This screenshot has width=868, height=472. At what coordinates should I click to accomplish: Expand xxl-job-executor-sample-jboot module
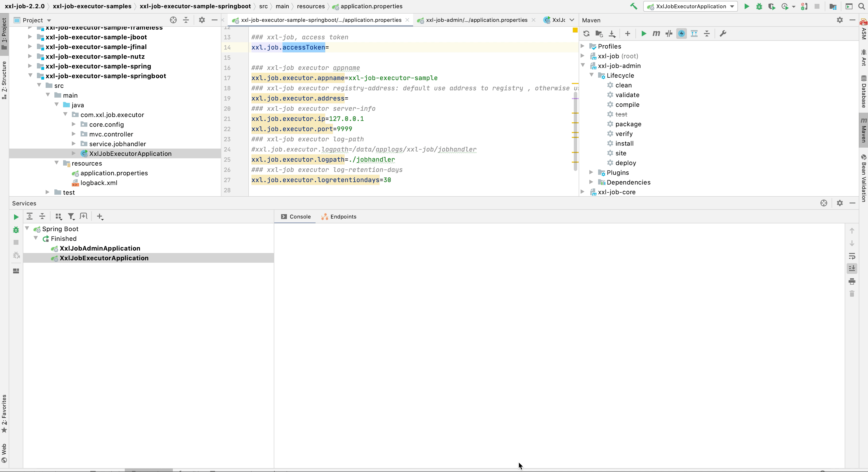point(30,37)
